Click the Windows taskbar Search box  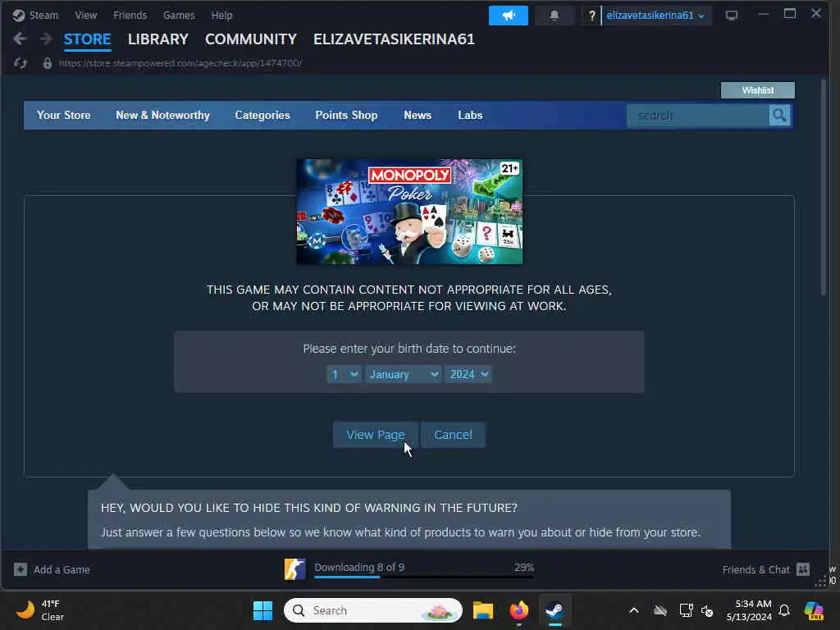pyautogui.click(x=373, y=610)
